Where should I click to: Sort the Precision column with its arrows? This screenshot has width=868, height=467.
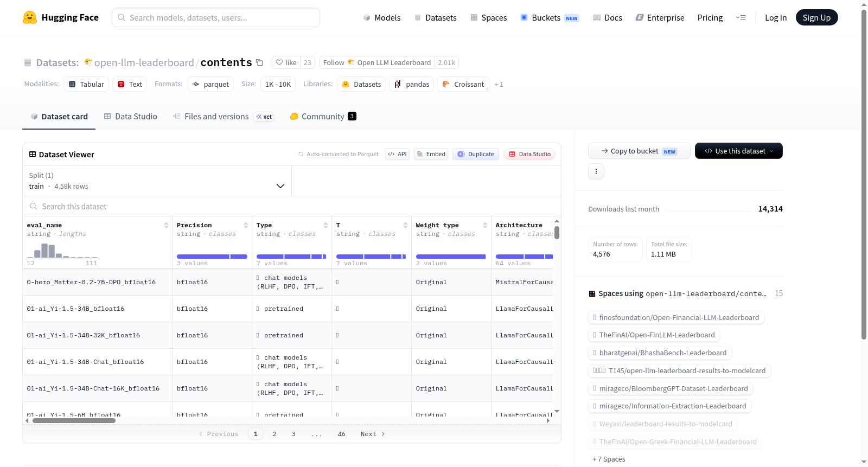coord(246,225)
